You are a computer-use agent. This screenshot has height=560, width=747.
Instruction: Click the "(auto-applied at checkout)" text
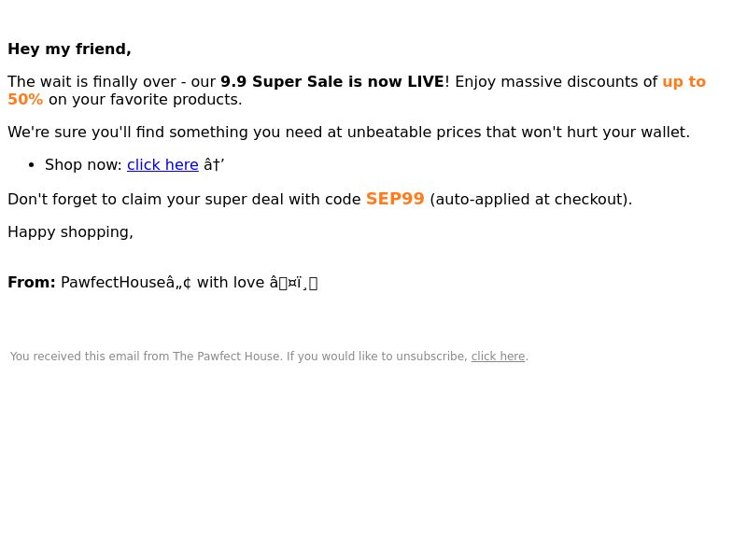point(530,199)
